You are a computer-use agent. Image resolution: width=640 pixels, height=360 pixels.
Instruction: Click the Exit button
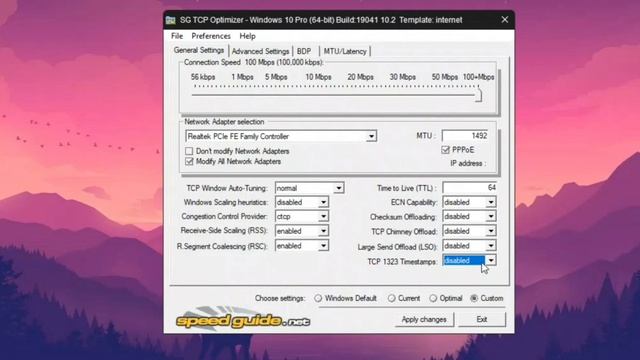coord(482,320)
